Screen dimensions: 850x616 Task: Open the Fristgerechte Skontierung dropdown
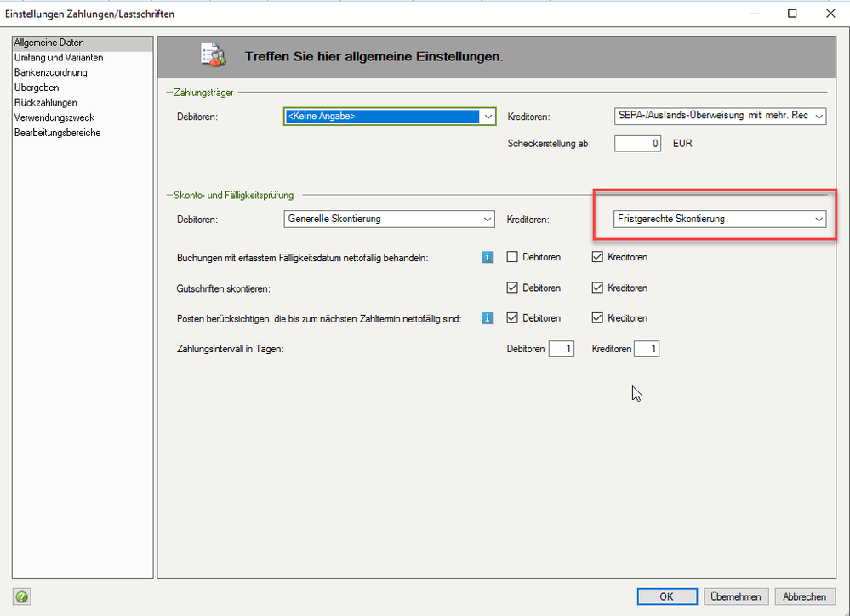point(719,219)
